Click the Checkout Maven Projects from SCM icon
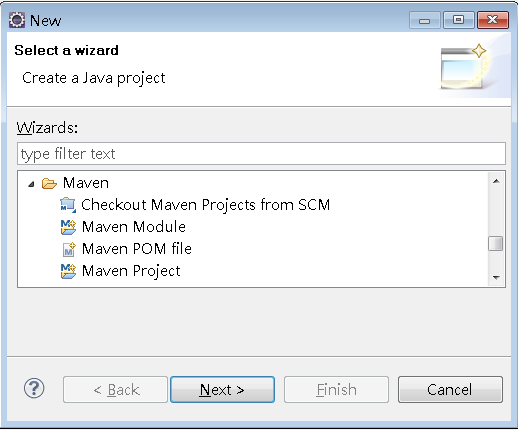This screenshot has width=518, height=430. pos(68,205)
